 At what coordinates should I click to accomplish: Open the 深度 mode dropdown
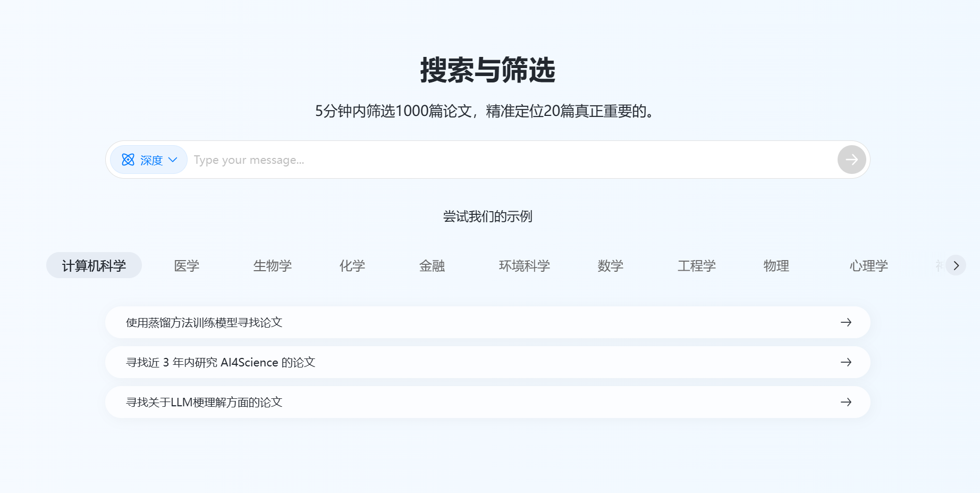[x=149, y=160]
